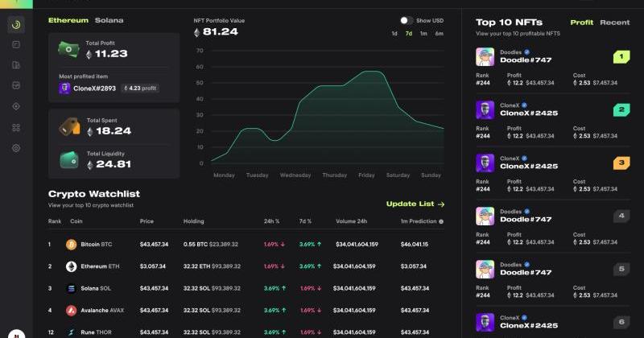The image size is (644, 338).
Task: Set chart time range to 1m
Action: (x=423, y=34)
